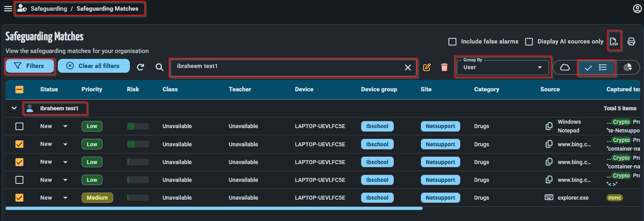This screenshot has height=221, width=644.
Task: Tick the Include false alarms checkbox
Action: (x=452, y=42)
